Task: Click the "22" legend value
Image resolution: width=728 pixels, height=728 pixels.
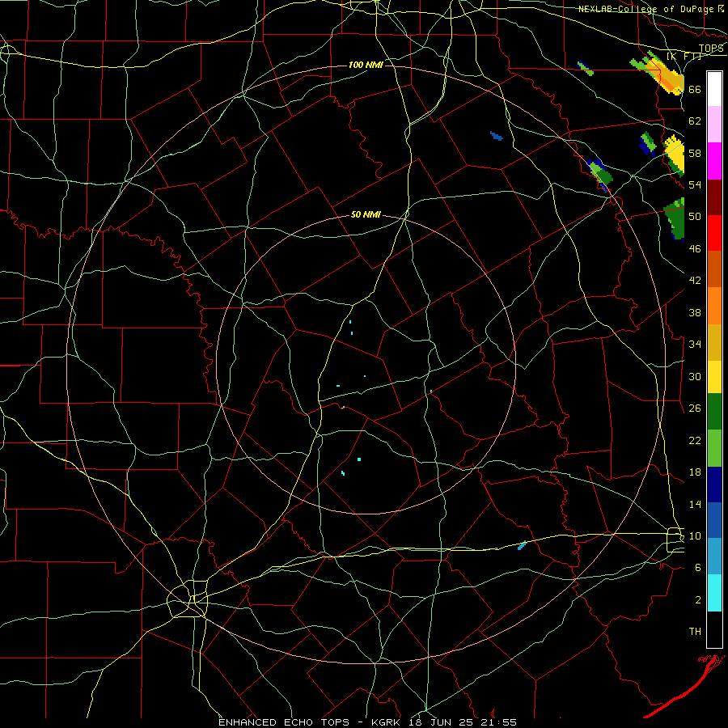Action: (695, 440)
